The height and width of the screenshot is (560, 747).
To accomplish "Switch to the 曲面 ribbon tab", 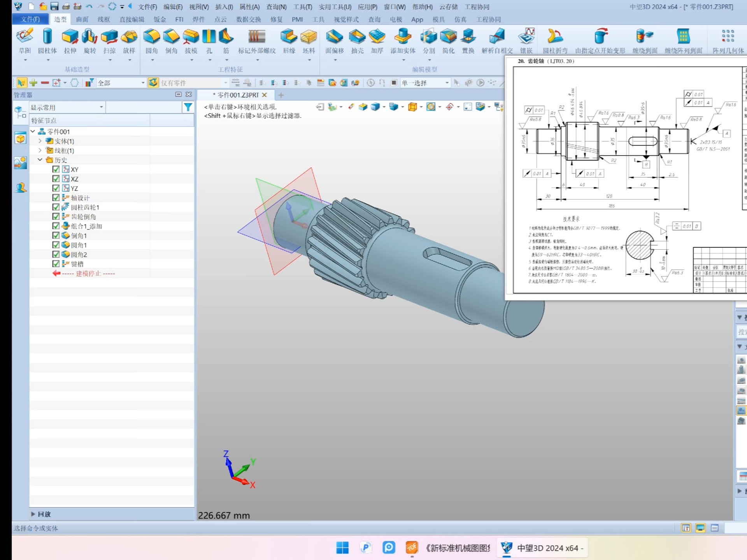I will 82,19.
